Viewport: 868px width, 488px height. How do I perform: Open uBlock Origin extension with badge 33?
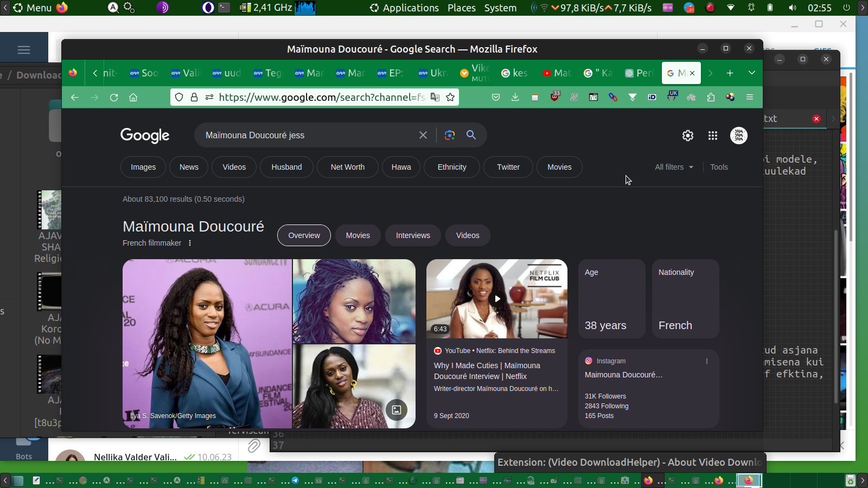[554, 97]
